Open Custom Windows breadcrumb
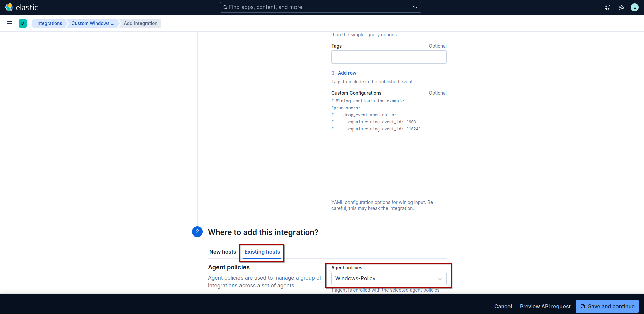 tap(93, 23)
